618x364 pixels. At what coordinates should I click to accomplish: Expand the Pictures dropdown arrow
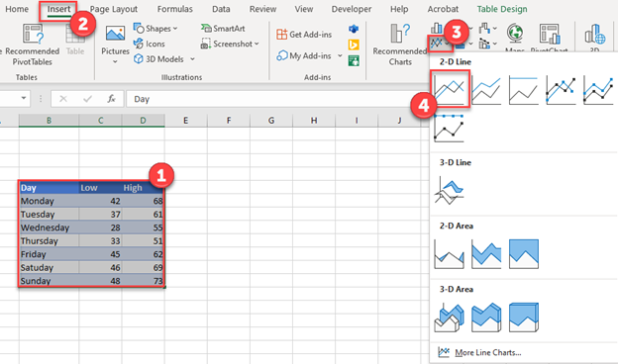click(x=115, y=61)
